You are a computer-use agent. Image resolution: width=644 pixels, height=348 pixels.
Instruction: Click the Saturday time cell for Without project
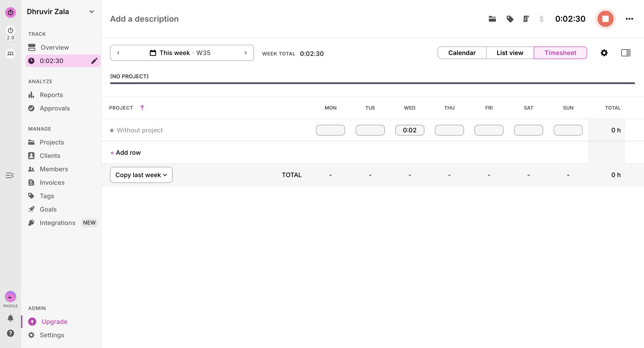pyautogui.click(x=528, y=130)
